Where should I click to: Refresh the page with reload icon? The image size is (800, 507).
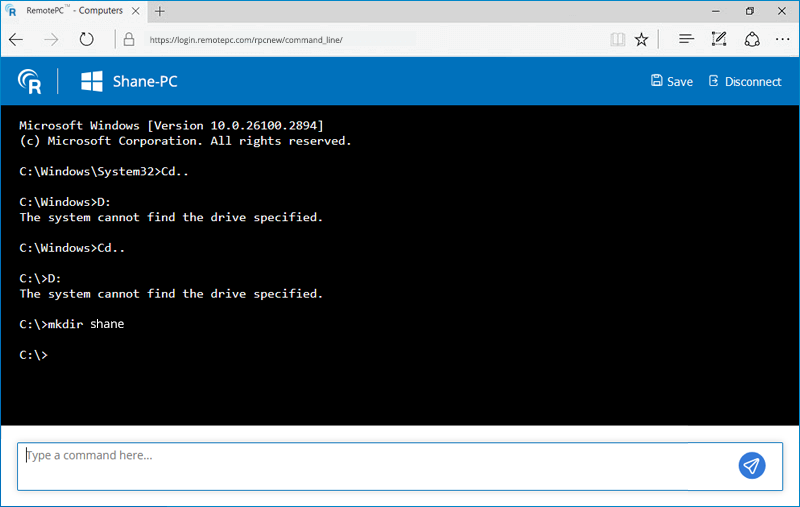87,40
